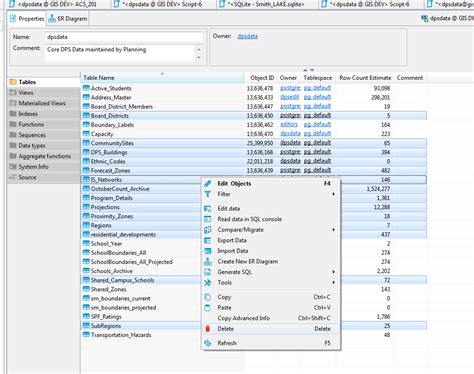Expand the Tools submenu arrow

coord(333,283)
